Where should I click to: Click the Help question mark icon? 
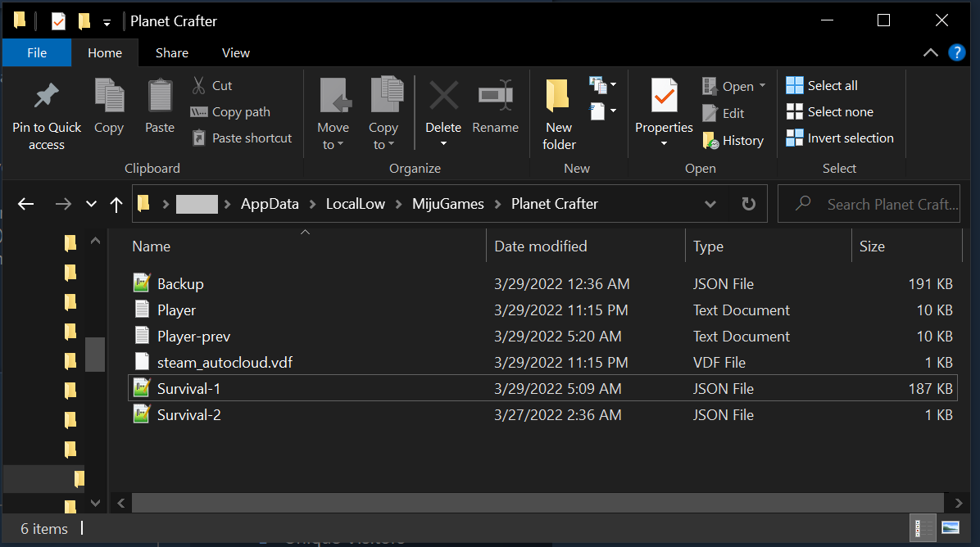(956, 52)
